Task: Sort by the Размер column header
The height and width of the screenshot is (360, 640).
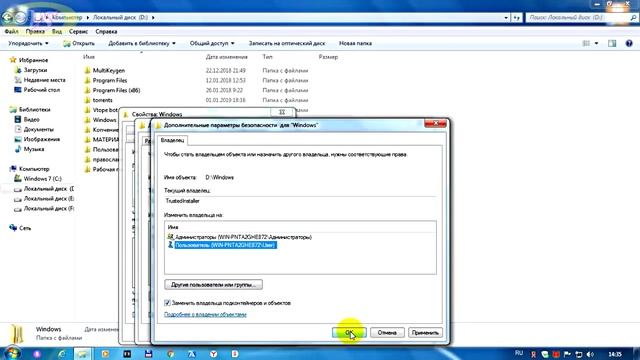Action: (328, 57)
